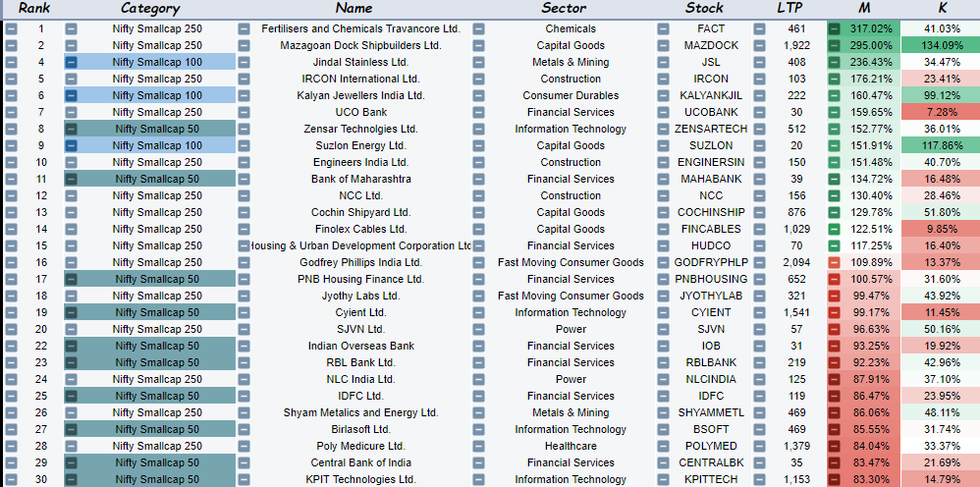Select the green 134.09% K cell
Viewport: 980px width, 487px height.
[941, 45]
